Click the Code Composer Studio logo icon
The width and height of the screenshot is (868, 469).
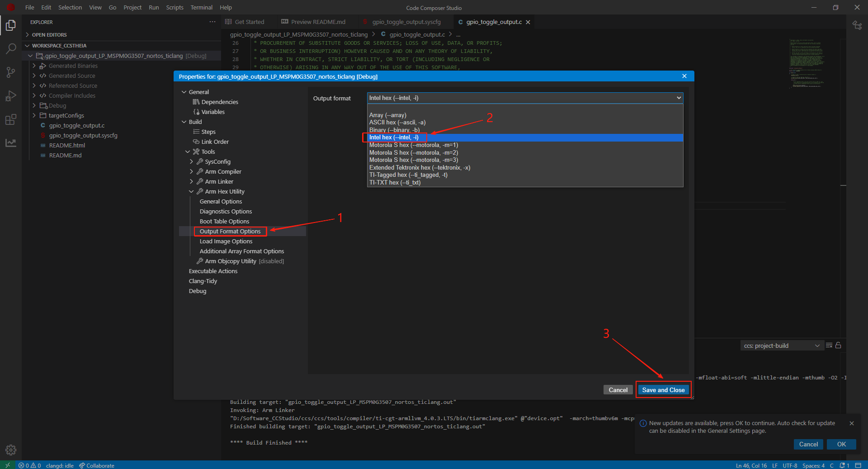[x=11, y=7]
